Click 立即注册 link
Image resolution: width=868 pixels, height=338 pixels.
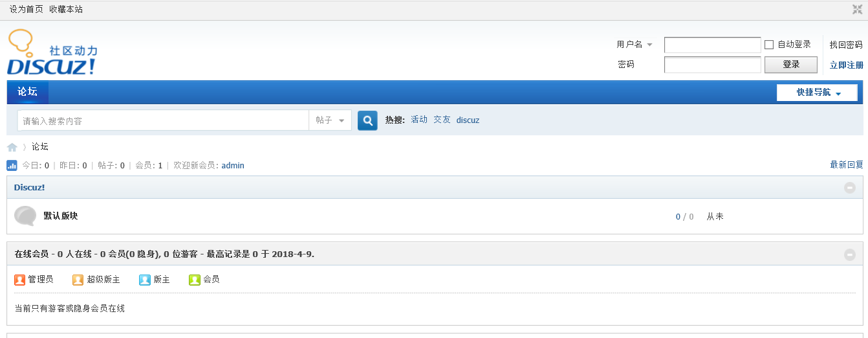847,65
